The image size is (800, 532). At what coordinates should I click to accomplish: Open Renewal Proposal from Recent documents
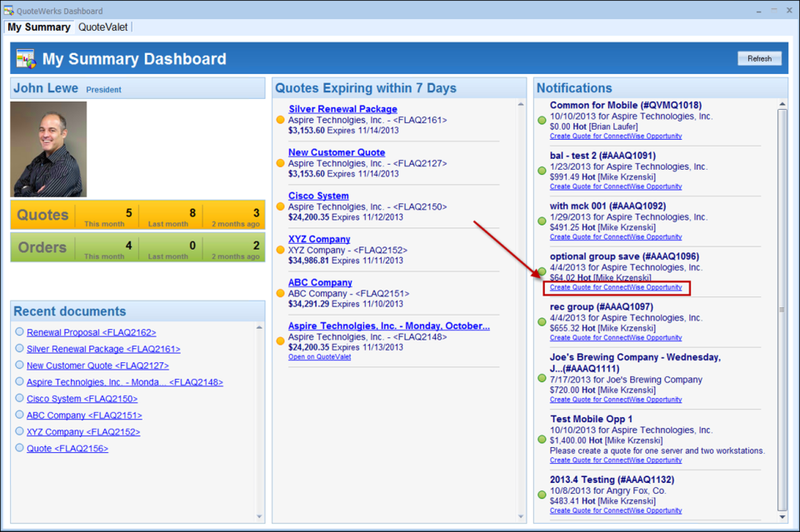(x=89, y=331)
